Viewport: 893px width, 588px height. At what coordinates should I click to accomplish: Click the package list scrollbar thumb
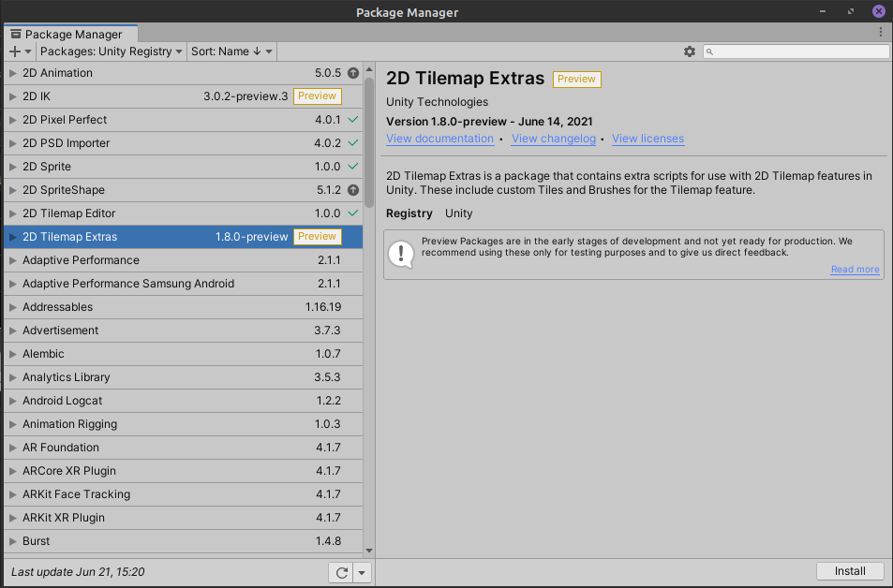point(369,142)
